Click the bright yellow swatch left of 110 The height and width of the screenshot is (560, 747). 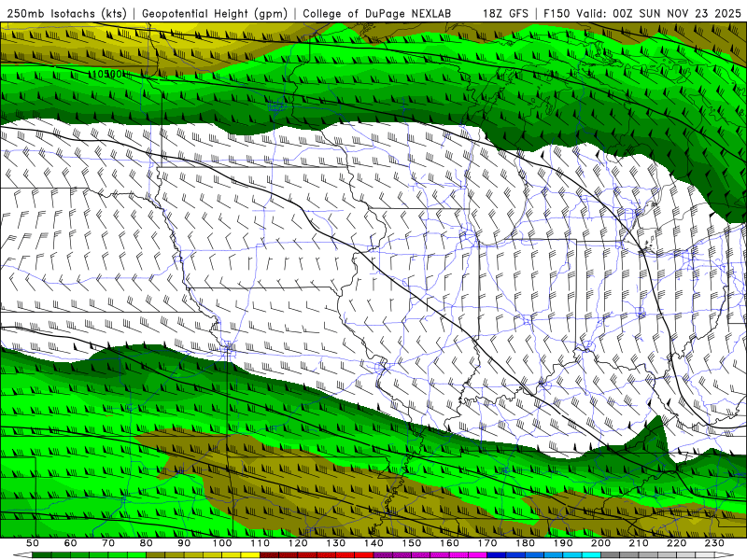point(250,555)
